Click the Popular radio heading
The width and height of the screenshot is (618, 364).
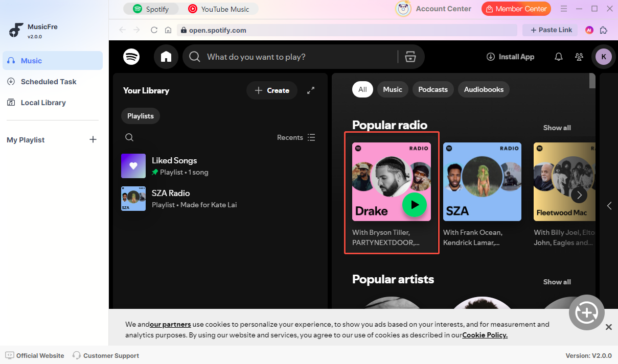point(390,125)
